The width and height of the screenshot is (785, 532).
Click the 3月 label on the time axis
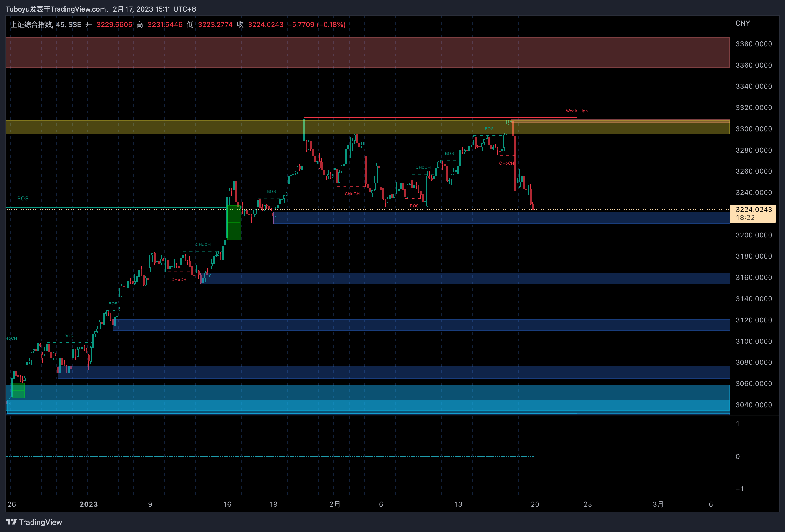(658, 504)
